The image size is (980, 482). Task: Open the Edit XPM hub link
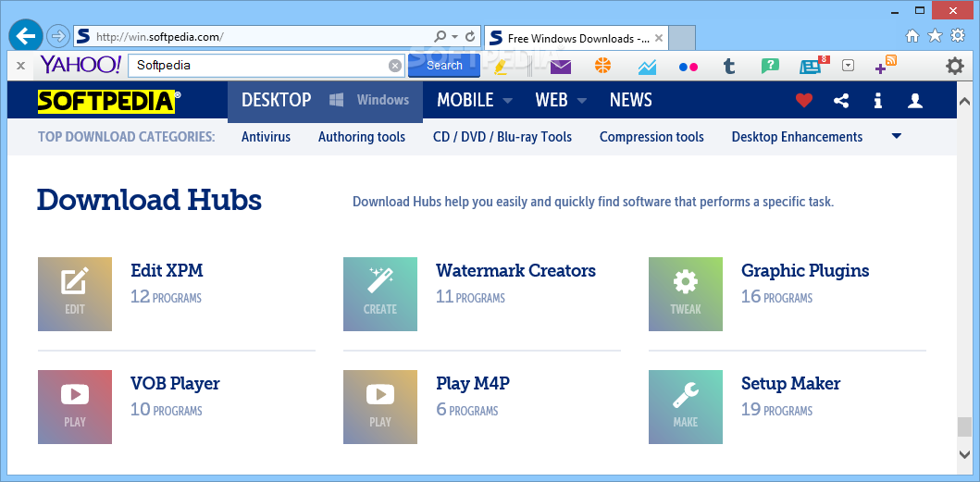(x=167, y=271)
